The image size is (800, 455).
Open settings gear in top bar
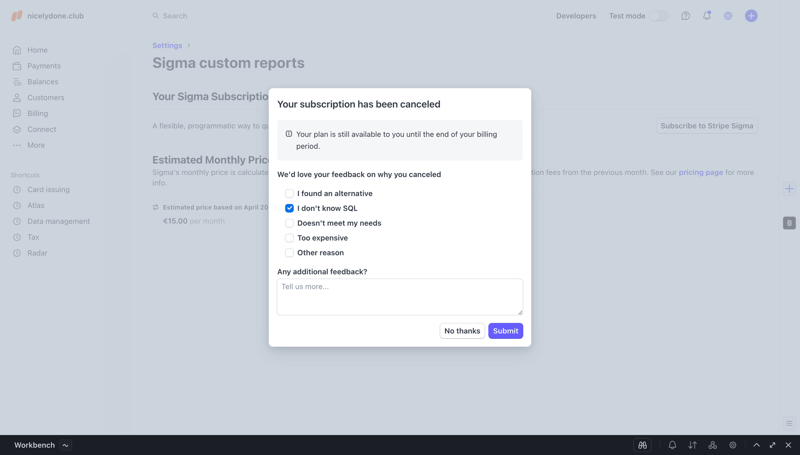(x=728, y=16)
